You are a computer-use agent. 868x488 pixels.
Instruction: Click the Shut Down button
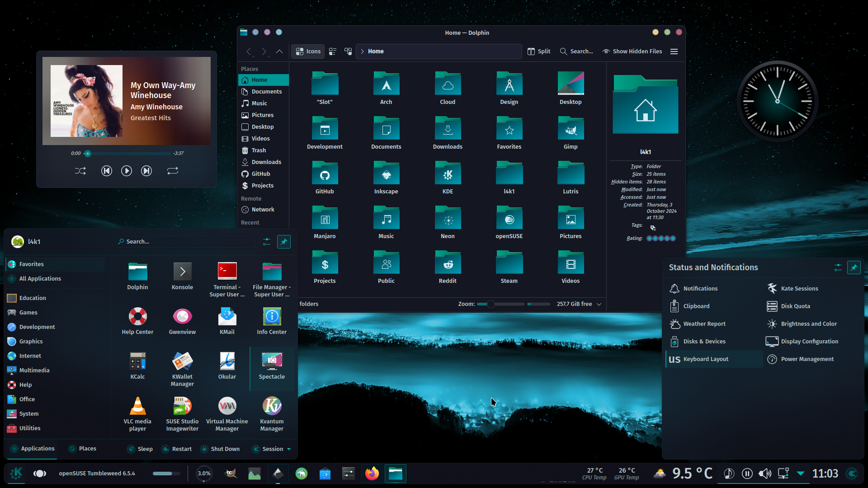click(x=220, y=449)
